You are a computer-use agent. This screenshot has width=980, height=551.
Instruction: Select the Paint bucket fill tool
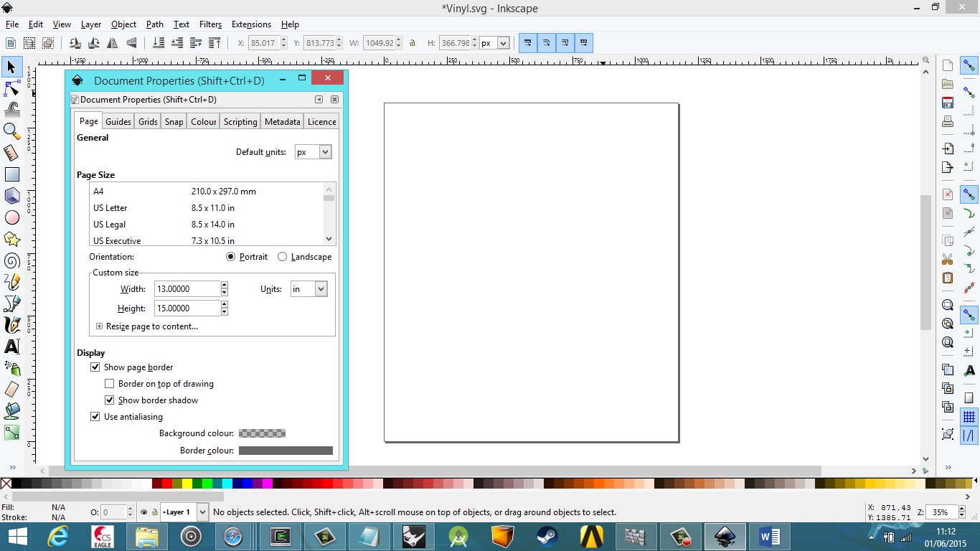point(11,411)
